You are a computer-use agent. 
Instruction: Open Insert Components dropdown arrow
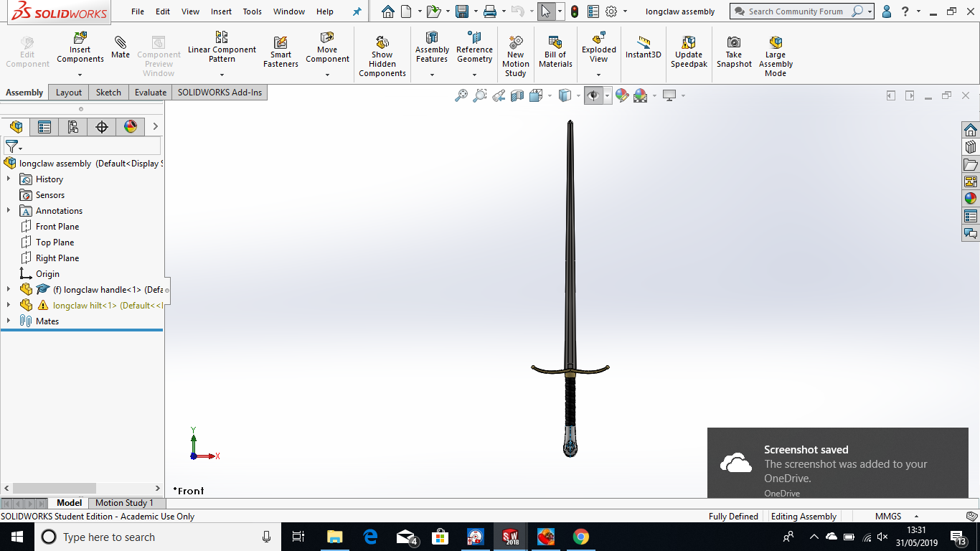tap(80, 75)
